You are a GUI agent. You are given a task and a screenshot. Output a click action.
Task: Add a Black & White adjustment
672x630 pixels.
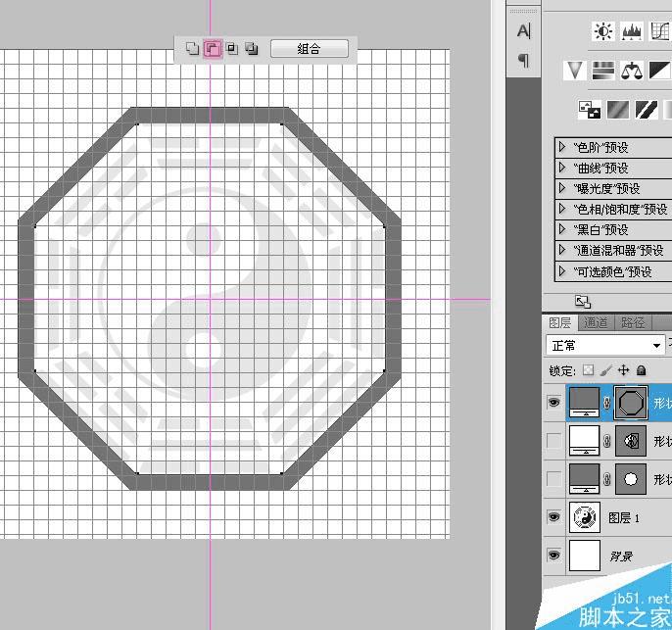[x=659, y=70]
